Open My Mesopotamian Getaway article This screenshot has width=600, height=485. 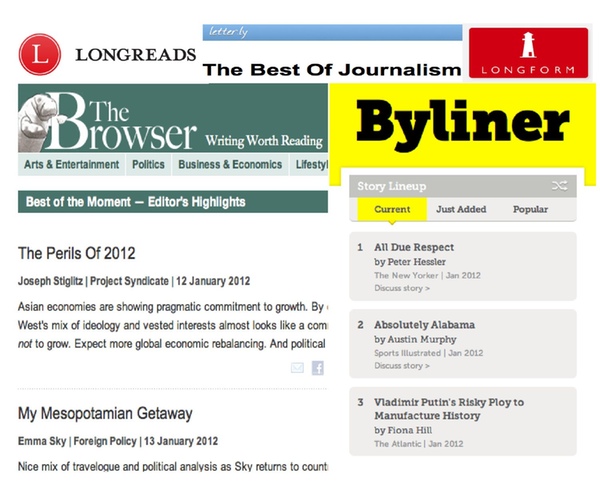tap(105, 413)
